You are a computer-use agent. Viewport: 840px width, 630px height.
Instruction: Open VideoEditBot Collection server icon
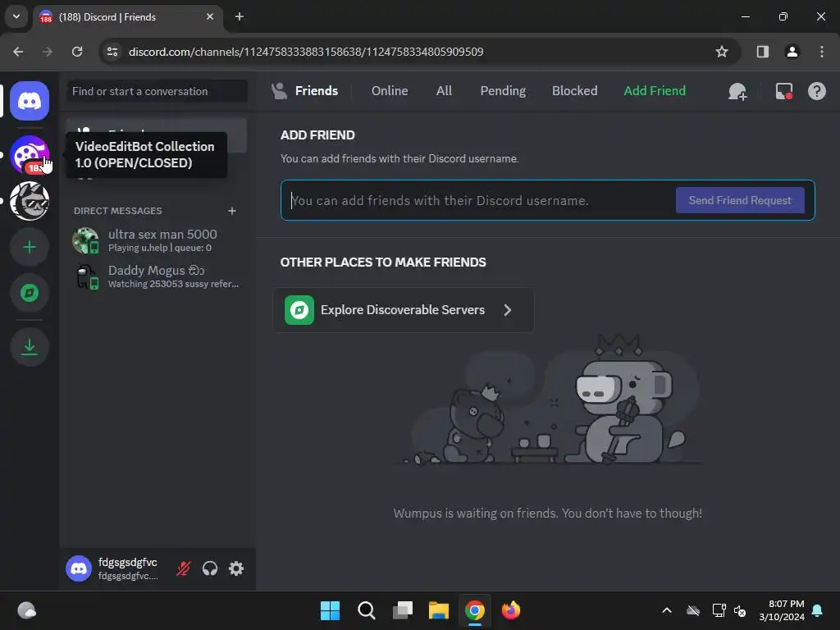tap(30, 155)
